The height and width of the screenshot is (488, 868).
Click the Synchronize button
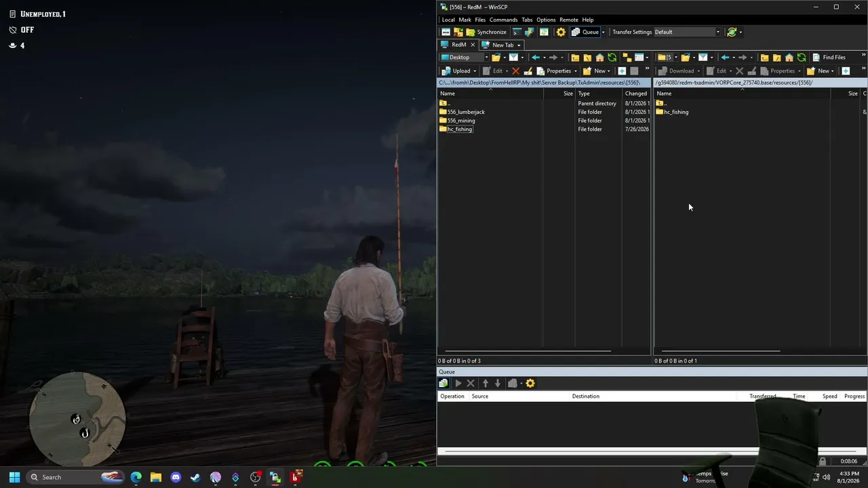point(486,32)
